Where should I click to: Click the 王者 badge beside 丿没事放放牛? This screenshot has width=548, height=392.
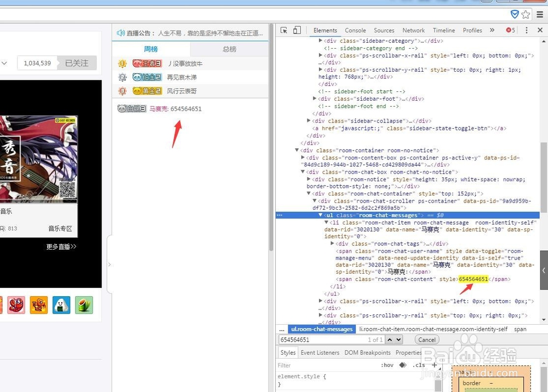[147, 64]
